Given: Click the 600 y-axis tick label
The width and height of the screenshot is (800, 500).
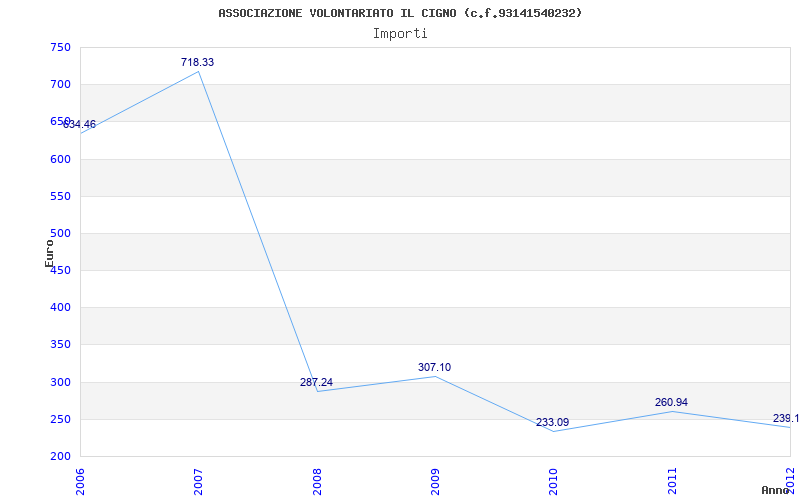Looking at the screenshot, I should pyautogui.click(x=60, y=159).
